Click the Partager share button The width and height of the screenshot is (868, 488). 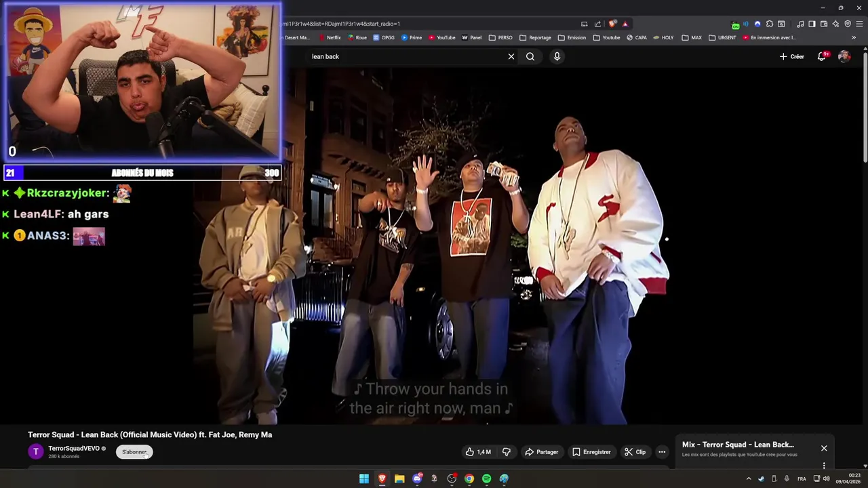point(541,452)
